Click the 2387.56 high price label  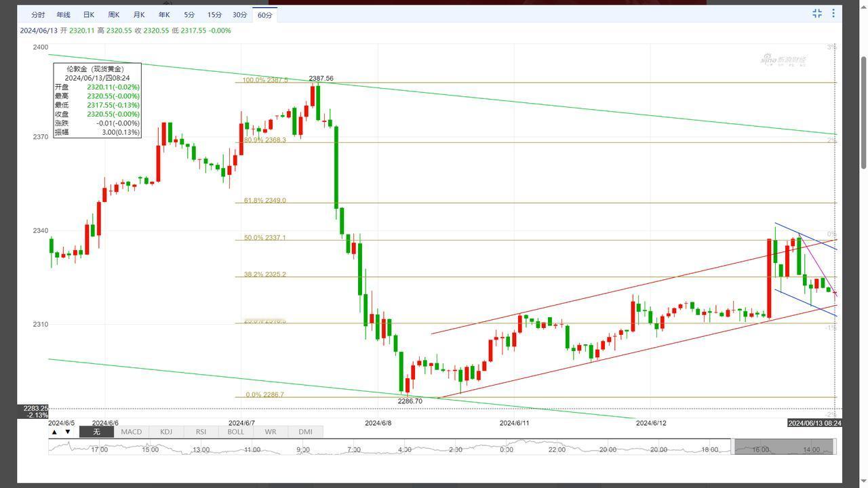pyautogui.click(x=321, y=79)
